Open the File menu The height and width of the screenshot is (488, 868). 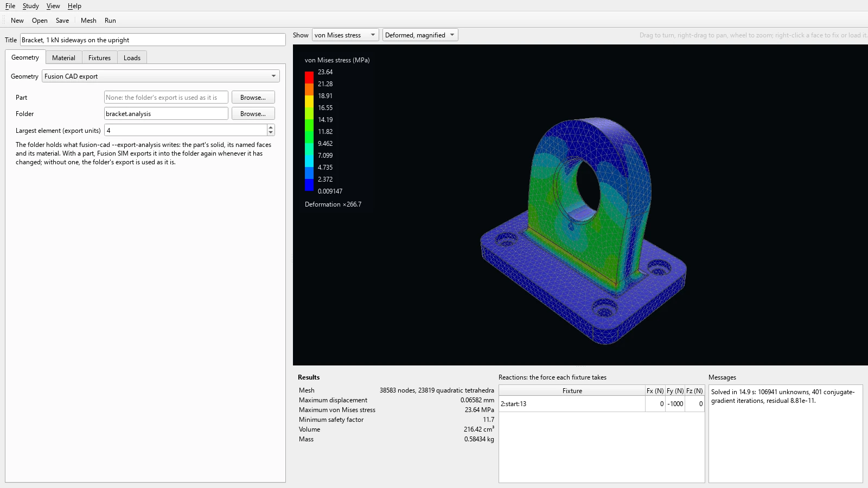click(10, 6)
